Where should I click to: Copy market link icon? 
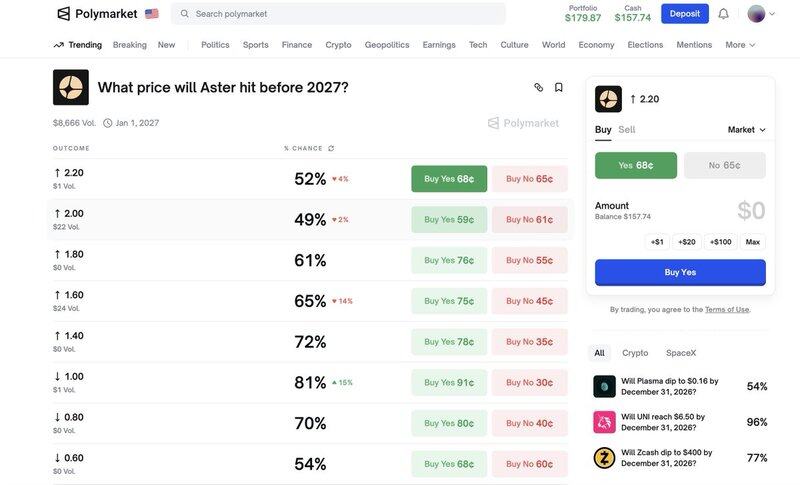(x=538, y=87)
